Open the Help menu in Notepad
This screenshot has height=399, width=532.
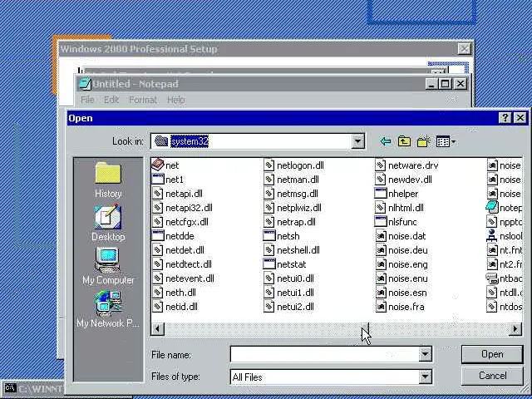click(175, 100)
